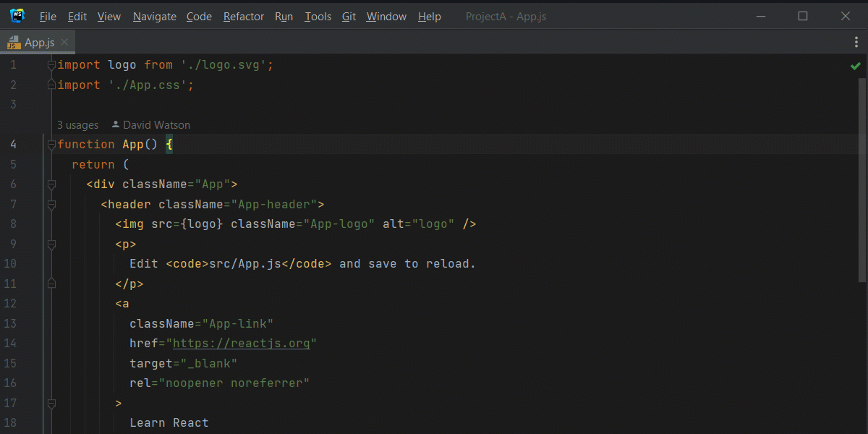The width and height of the screenshot is (868, 434).
Task: Click the green inspections checkmark widget
Action: (856, 65)
